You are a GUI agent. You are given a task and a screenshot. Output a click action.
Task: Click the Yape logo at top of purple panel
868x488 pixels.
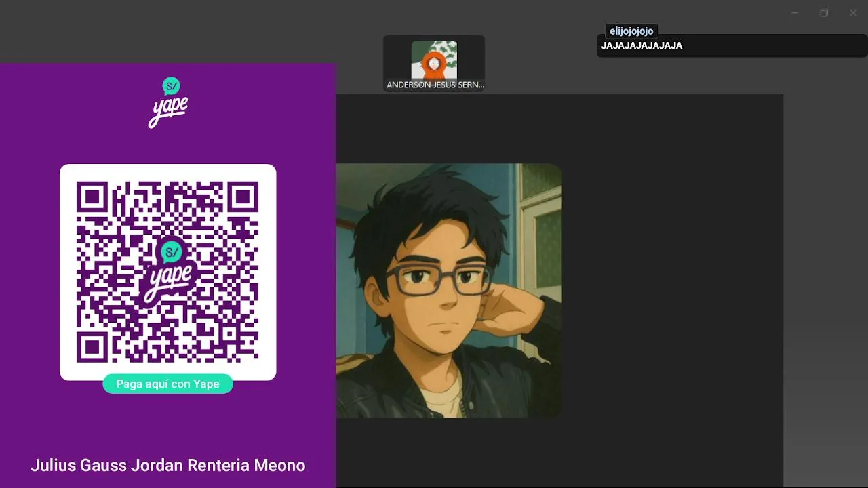168,102
